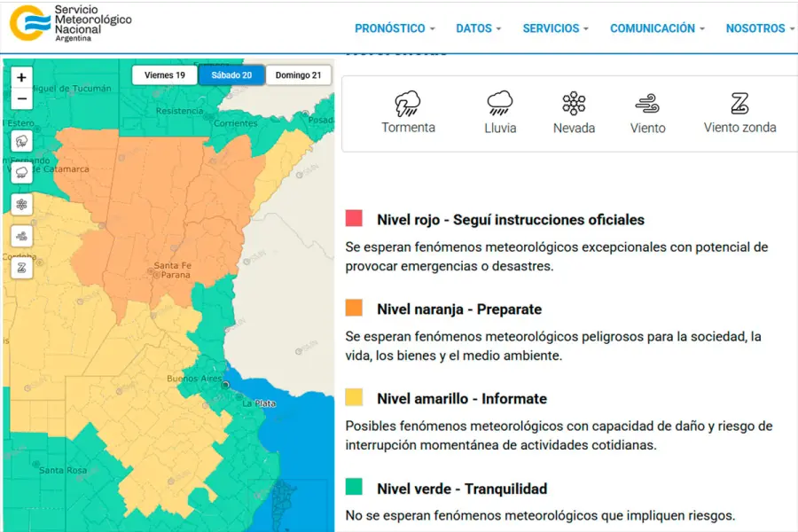
Task: Click the Tormenta icon in the legend panel
Action: [408, 104]
